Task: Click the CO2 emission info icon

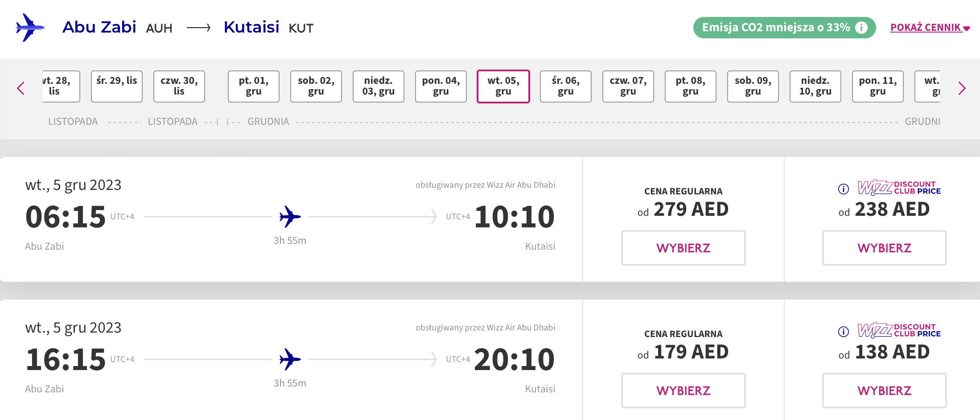Action: click(861, 28)
